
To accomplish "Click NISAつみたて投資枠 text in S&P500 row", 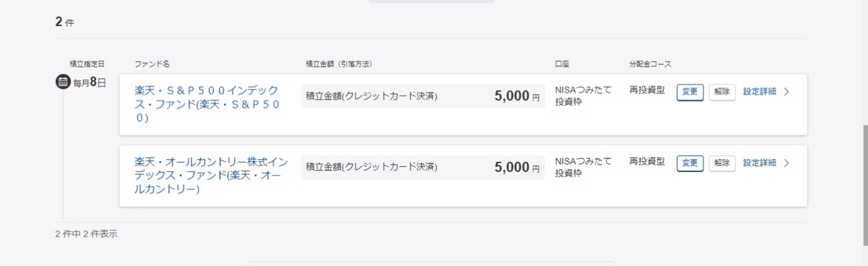I will (x=583, y=96).
